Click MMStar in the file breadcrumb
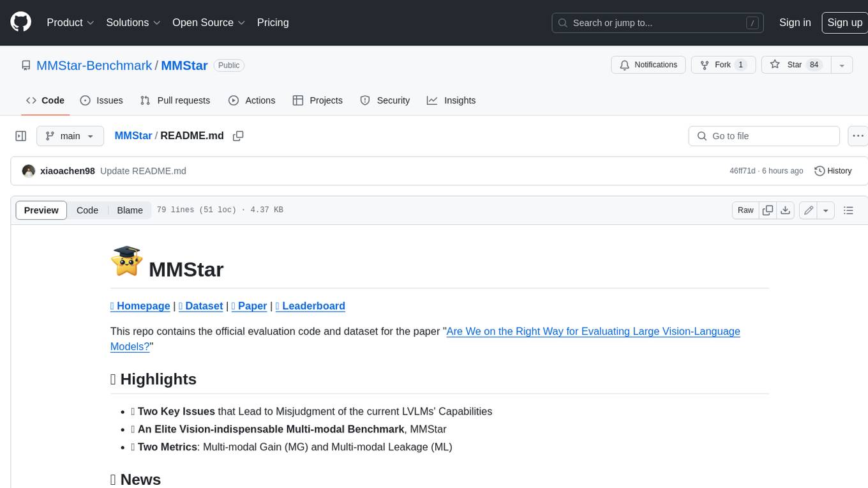This screenshot has width=868, height=488. pyautogui.click(x=133, y=135)
